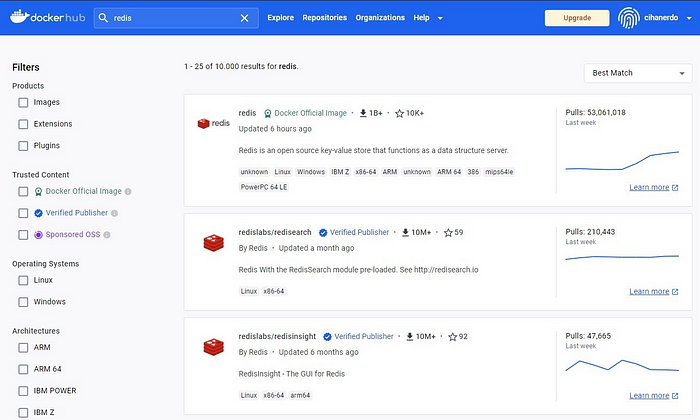Open the redis repository title

click(247, 113)
